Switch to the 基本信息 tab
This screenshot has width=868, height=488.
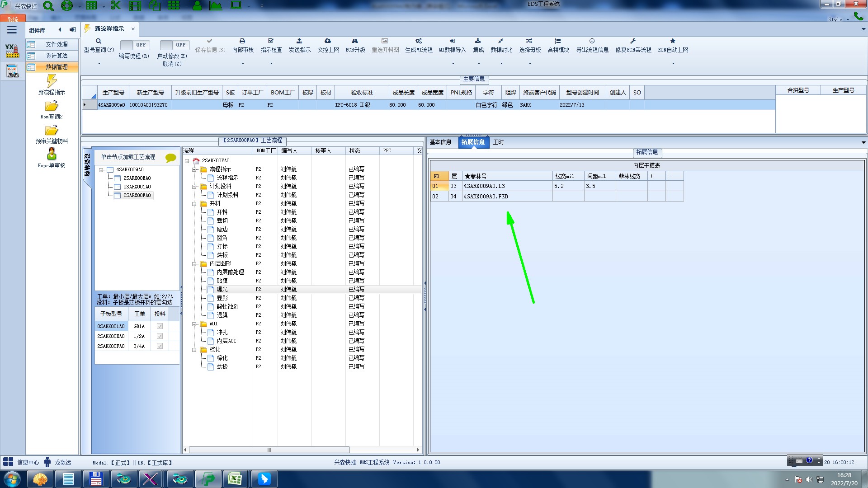click(440, 142)
